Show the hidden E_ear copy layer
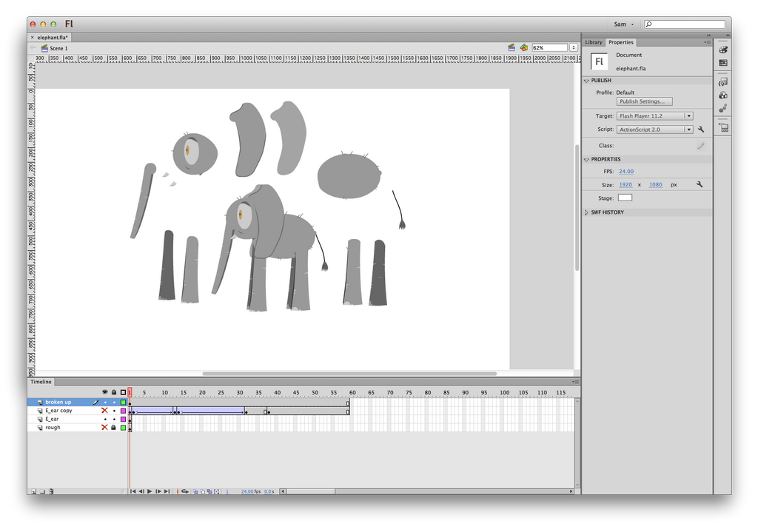Viewport: 758px width, 532px height. 104,411
